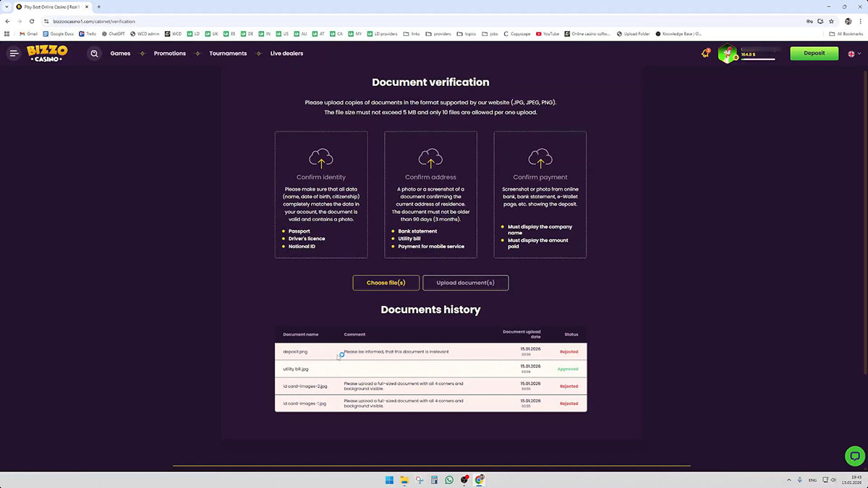Click the Confirm payment upload cloud icon
868x488 pixels.
(540, 158)
